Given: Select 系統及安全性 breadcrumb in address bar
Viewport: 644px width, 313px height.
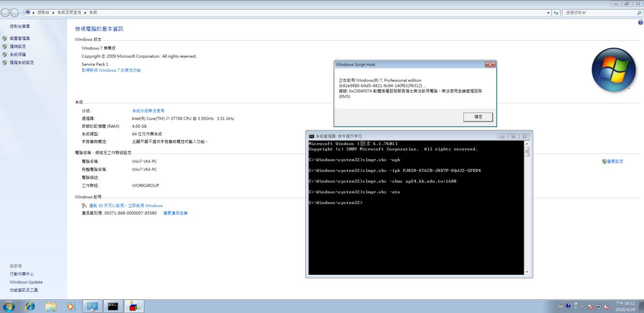Looking at the screenshot, I should (x=68, y=12).
